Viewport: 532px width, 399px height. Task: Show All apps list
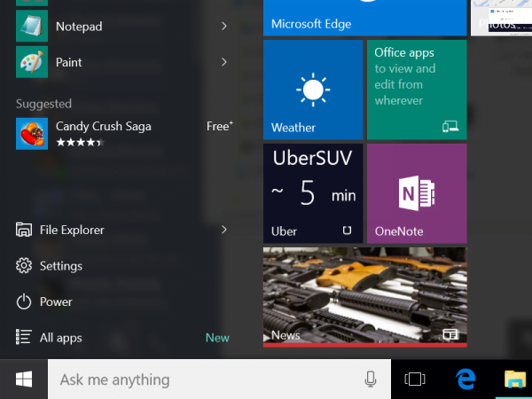tap(60, 338)
